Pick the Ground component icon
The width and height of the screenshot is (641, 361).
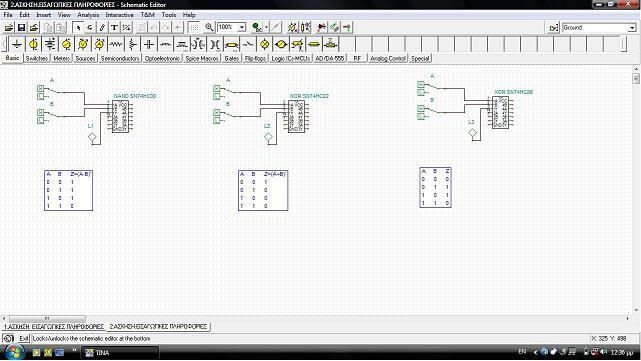pyautogui.click(x=17, y=44)
